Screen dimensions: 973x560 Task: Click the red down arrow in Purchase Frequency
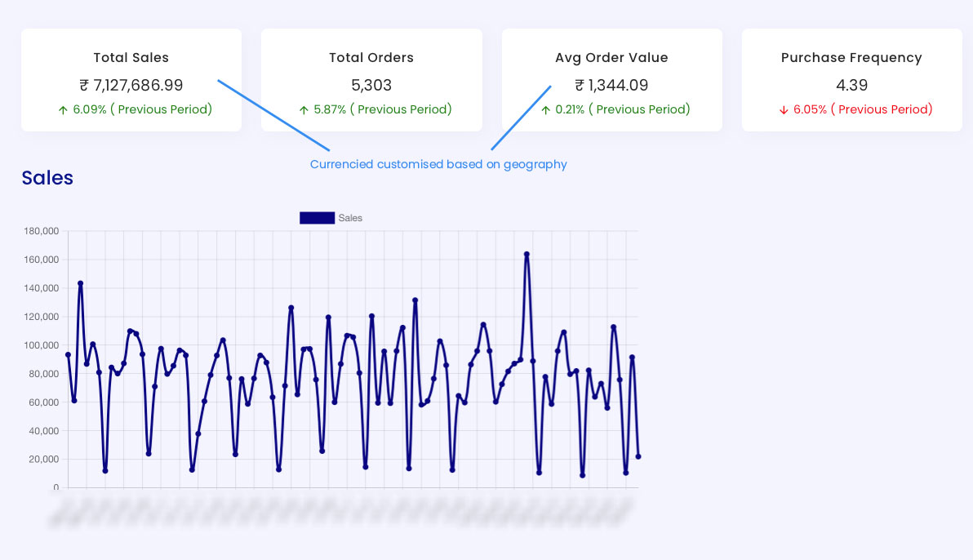784,110
